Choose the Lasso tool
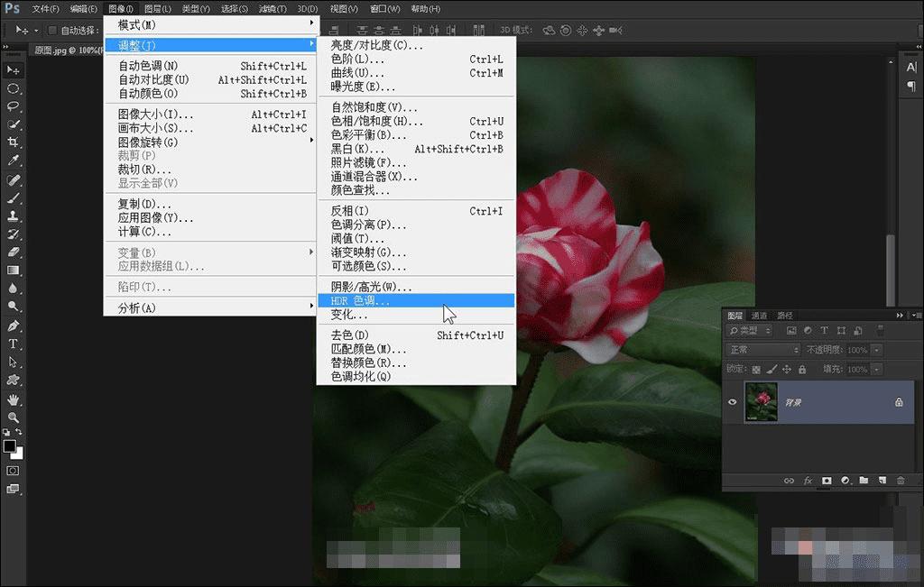Screen dimensions: 924x587 pos(14,105)
